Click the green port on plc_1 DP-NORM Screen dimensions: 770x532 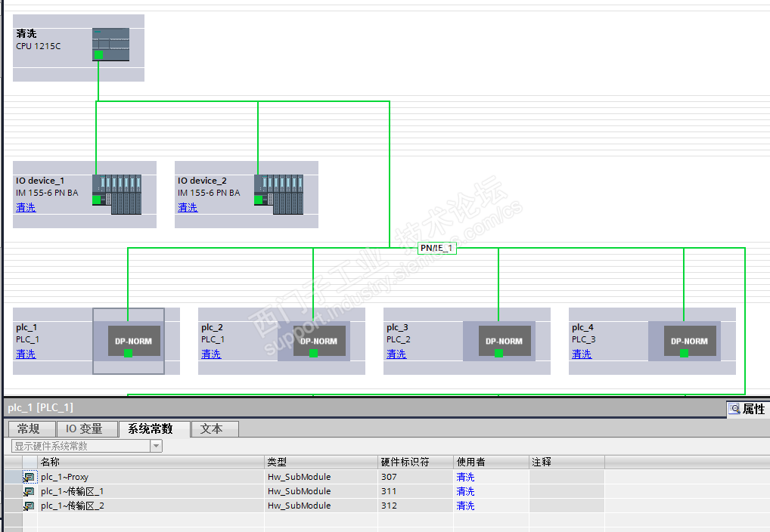click(128, 353)
